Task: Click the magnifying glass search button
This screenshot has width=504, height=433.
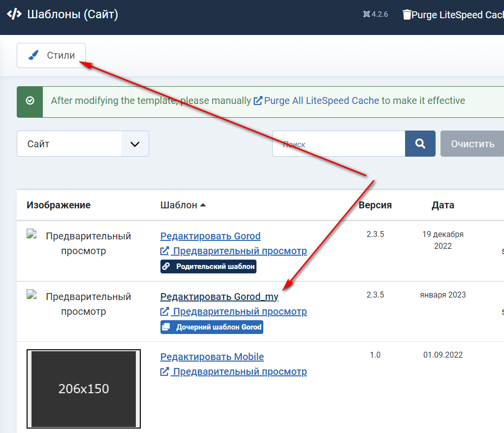Action: click(x=420, y=144)
